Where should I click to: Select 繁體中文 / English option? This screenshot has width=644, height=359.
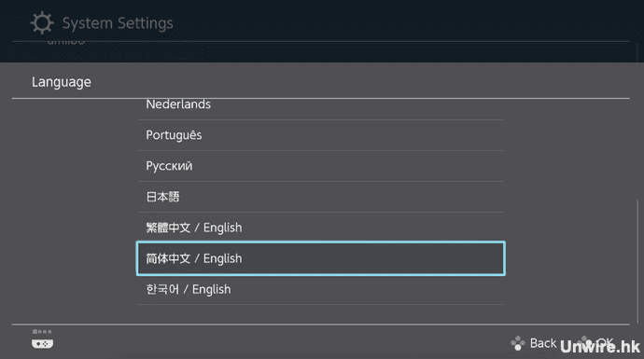(320, 228)
